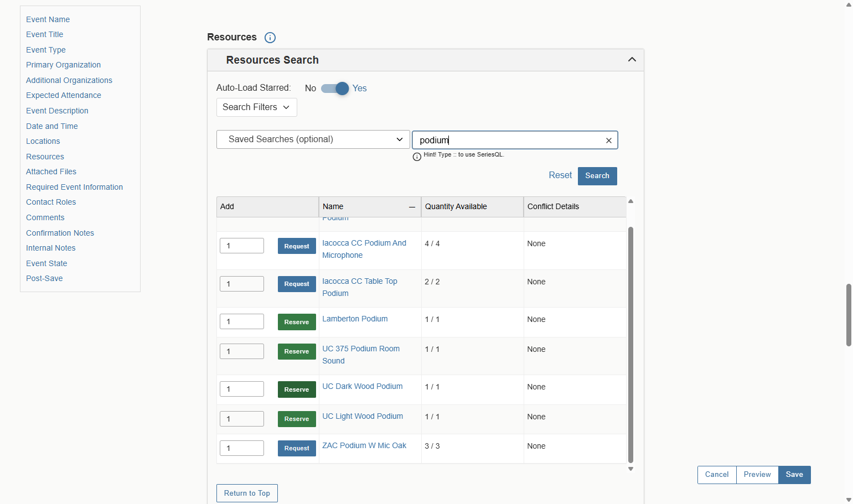Click the Conflict Details column header
The image size is (853, 504).
tap(575, 207)
